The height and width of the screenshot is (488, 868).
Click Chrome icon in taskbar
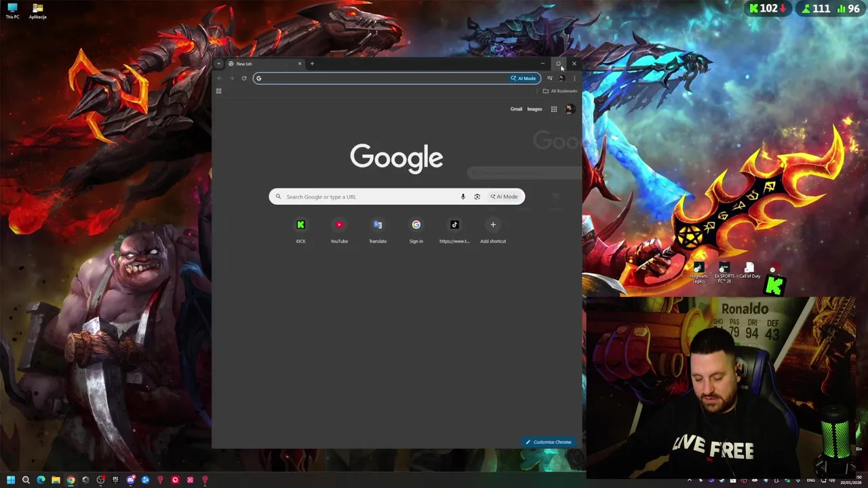pyautogui.click(x=71, y=480)
